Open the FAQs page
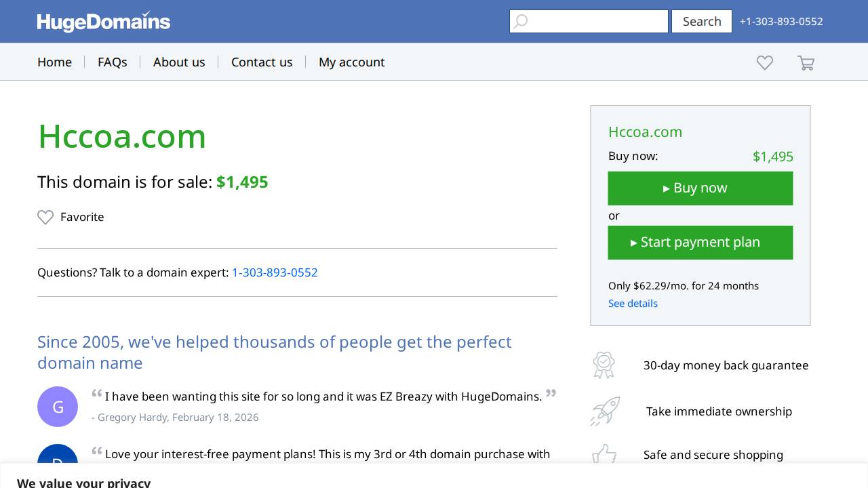Screen dimensions: 868x488 [x=112, y=62]
